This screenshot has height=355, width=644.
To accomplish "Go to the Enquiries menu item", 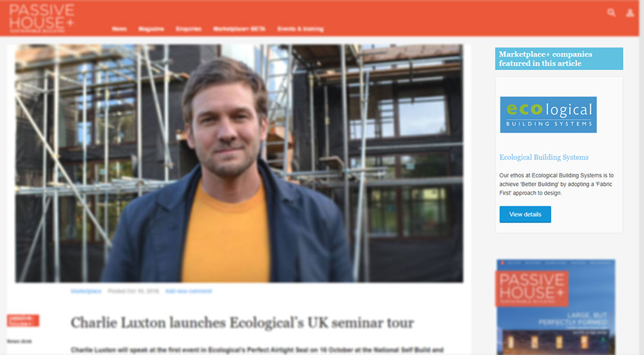I will (x=189, y=29).
